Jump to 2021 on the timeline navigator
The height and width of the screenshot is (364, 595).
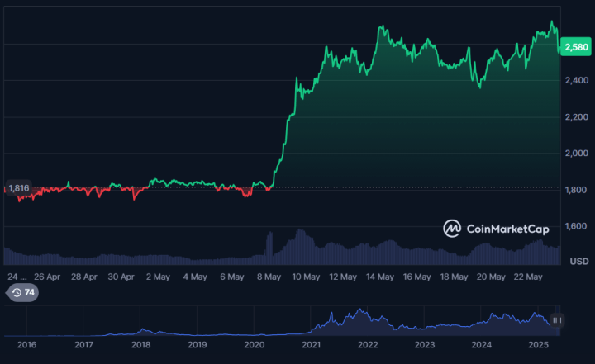coord(311,344)
